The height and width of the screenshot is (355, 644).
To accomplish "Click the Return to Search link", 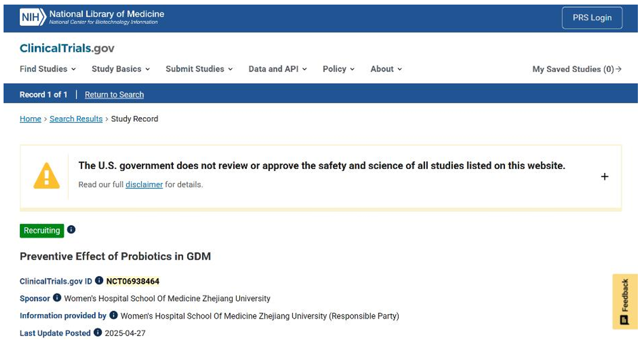I will click(114, 95).
